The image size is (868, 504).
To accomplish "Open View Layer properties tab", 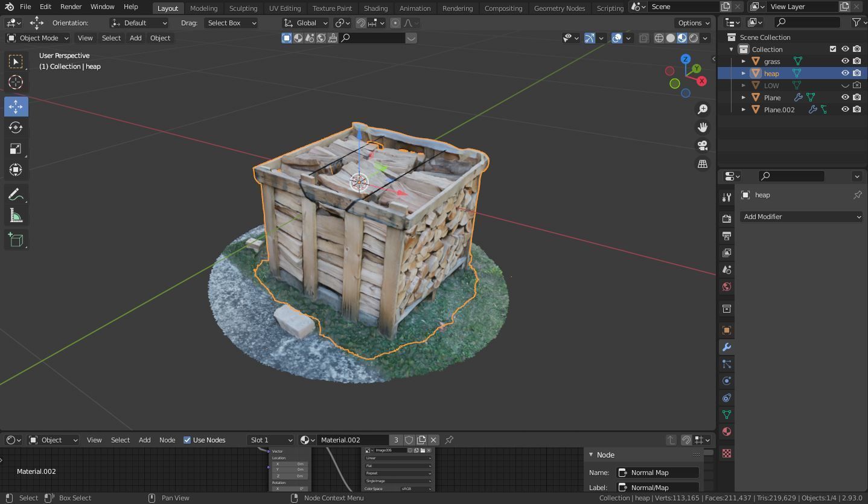I will (727, 252).
